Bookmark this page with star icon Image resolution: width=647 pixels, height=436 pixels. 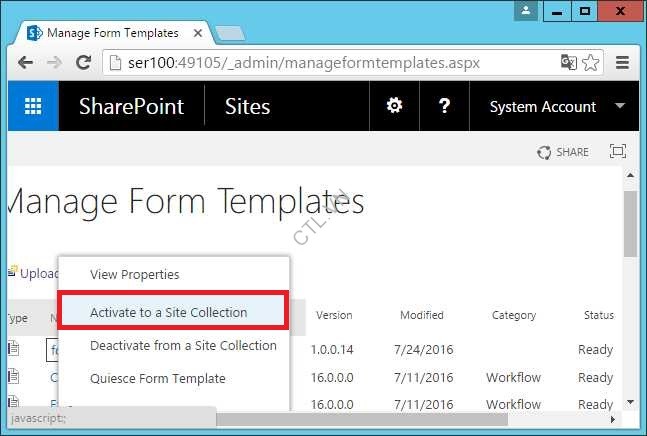tap(591, 62)
